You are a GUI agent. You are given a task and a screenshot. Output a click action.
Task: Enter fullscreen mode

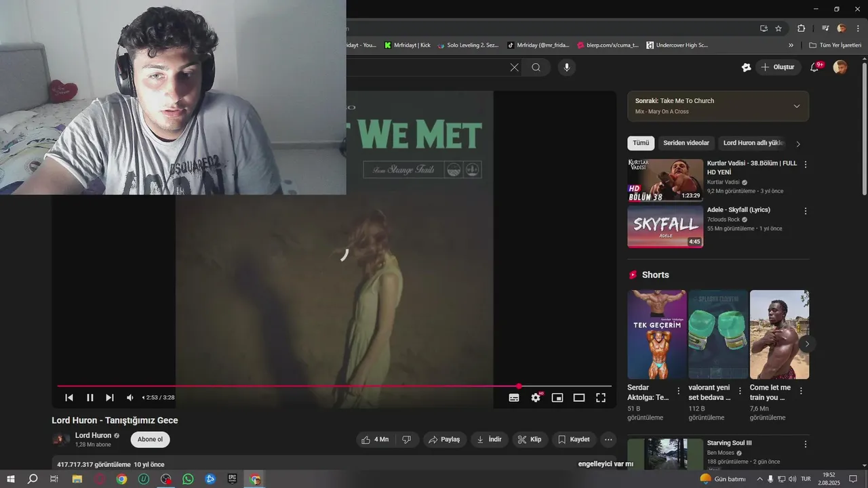click(x=601, y=398)
